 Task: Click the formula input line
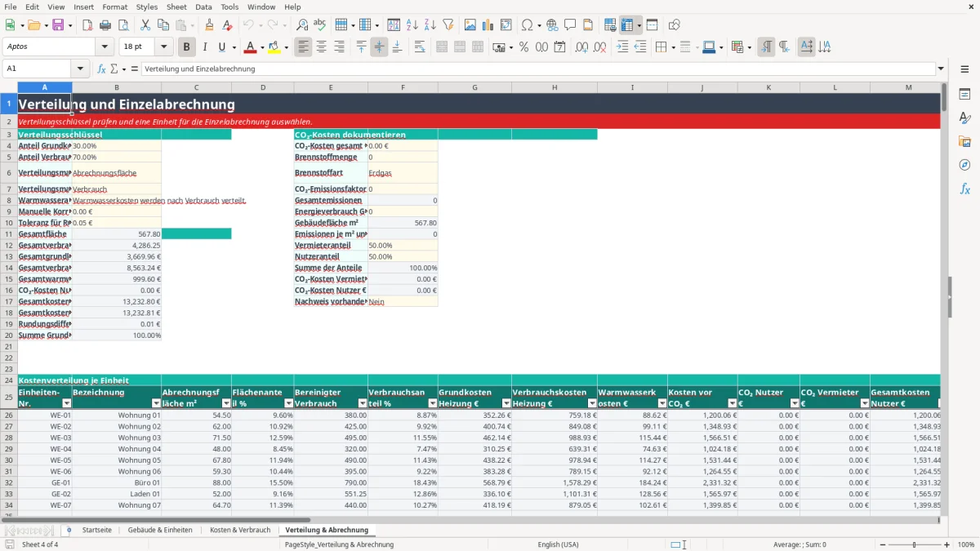click(537, 69)
